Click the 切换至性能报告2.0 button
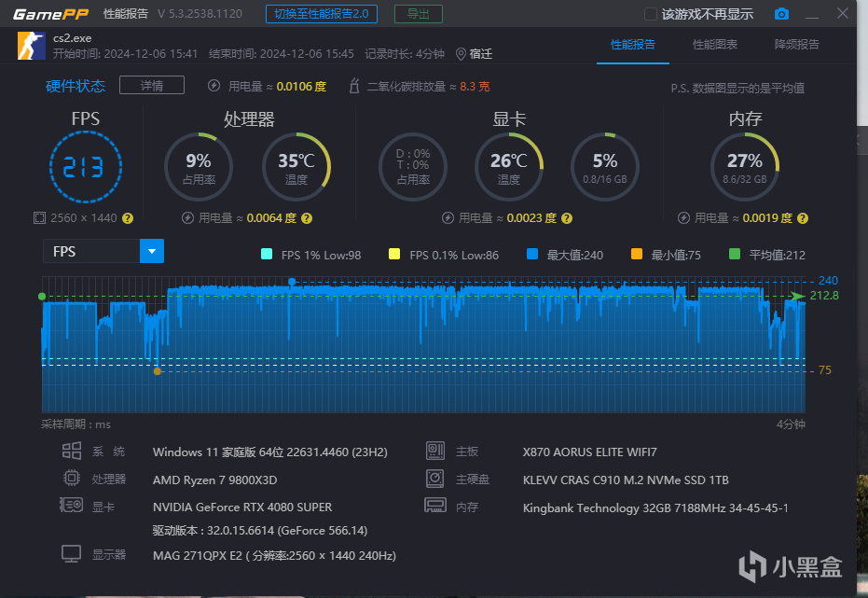868x598 pixels. (322, 14)
